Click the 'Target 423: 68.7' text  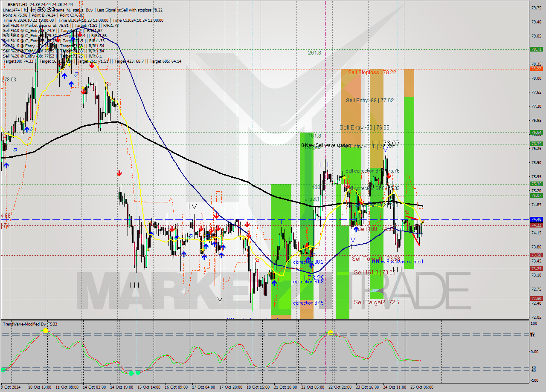[129, 61]
